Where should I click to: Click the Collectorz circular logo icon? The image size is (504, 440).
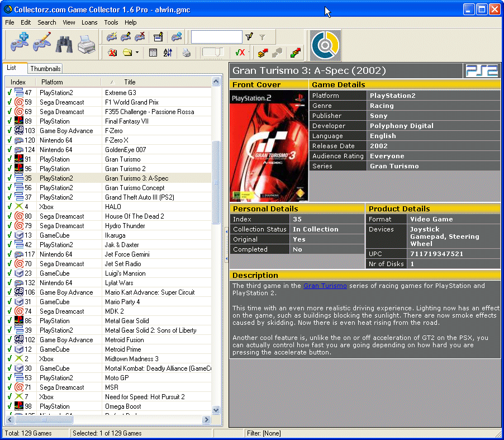click(325, 45)
